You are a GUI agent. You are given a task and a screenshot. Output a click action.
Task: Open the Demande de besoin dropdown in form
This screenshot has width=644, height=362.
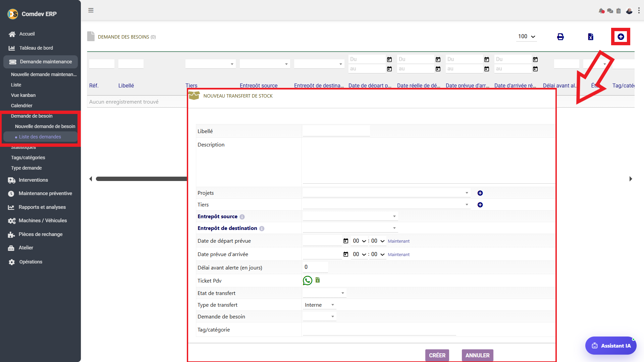tap(319, 316)
